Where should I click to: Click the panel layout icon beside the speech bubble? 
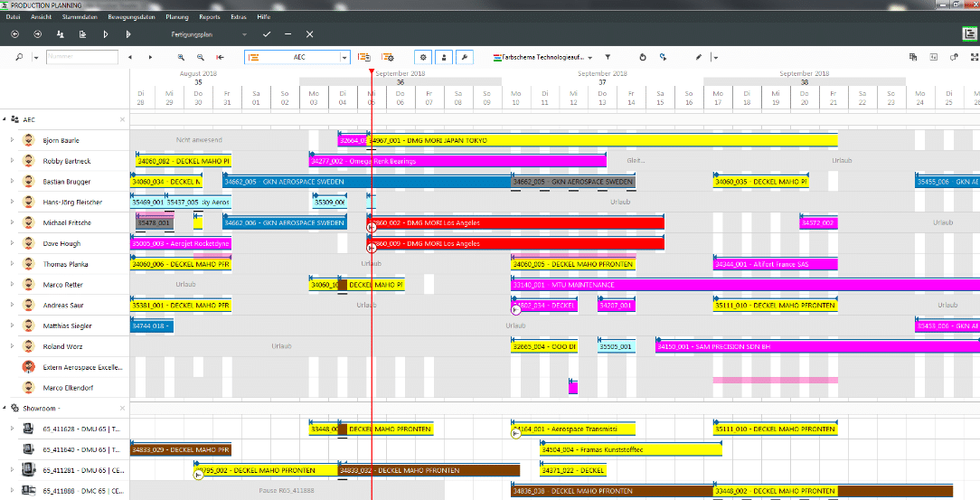click(x=933, y=57)
